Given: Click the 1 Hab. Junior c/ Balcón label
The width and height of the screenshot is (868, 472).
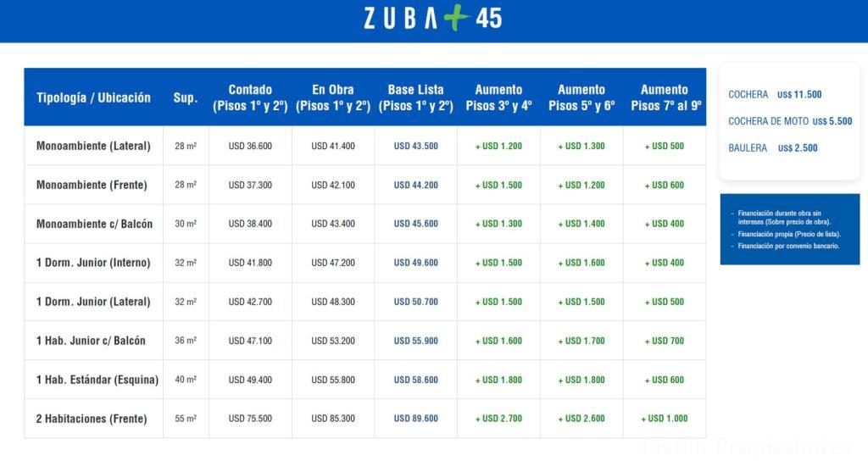Looking at the screenshot, I should coord(91,341).
